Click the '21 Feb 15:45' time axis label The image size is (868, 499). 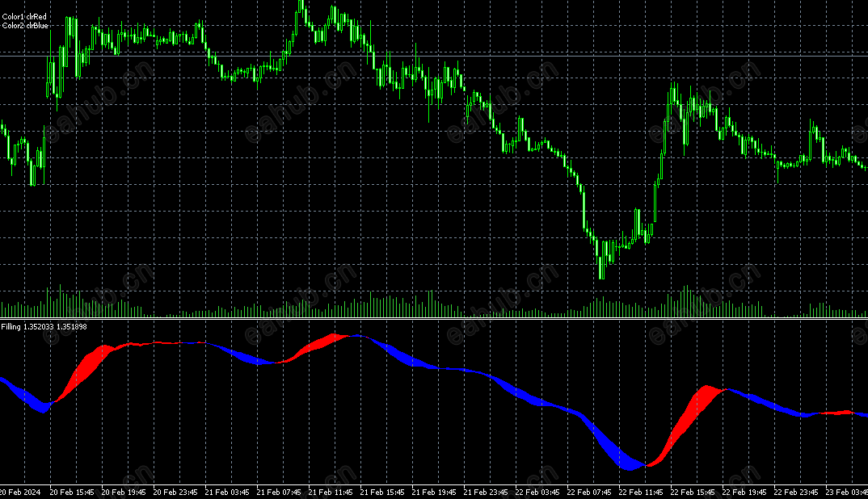coord(382,493)
